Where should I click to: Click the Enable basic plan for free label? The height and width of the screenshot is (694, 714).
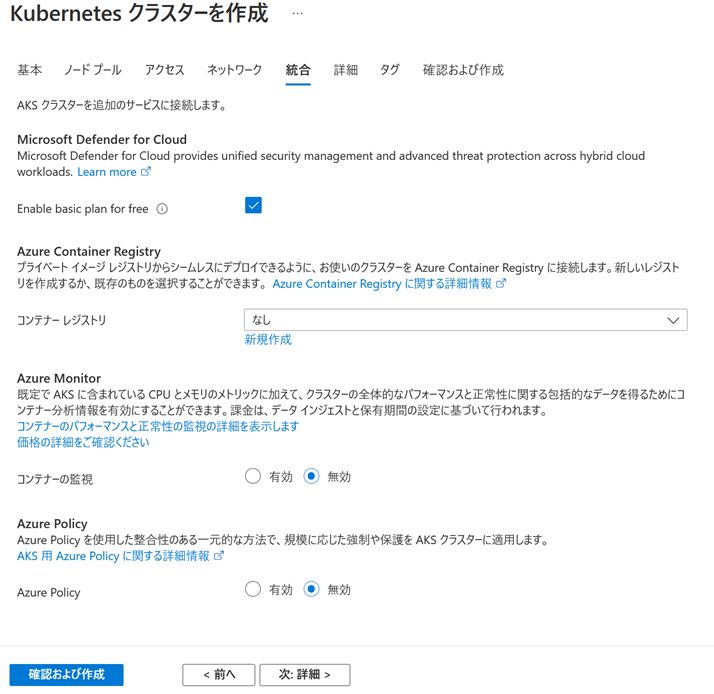[x=83, y=209]
